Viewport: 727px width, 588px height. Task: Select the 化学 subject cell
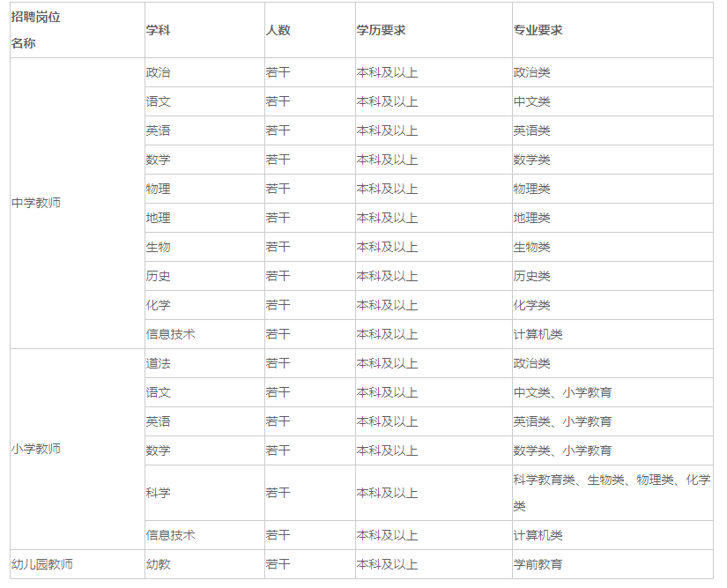click(x=159, y=306)
